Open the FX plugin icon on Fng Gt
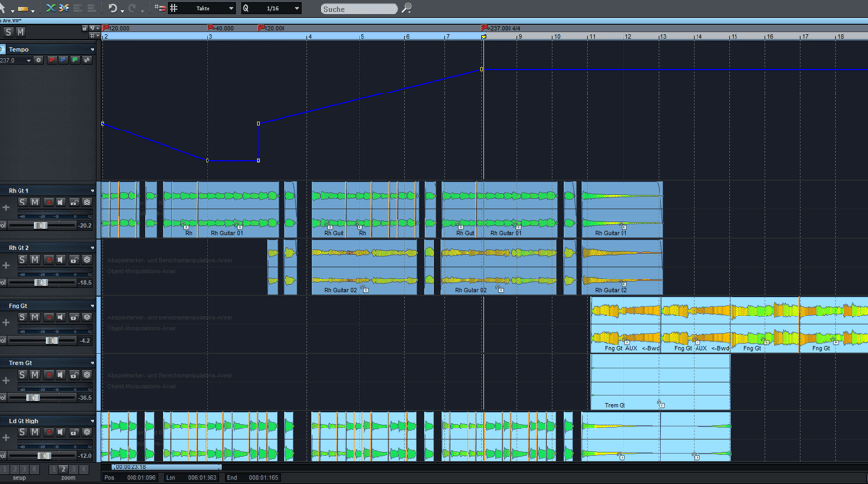Image resolution: width=868 pixels, height=484 pixels. tap(87, 317)
